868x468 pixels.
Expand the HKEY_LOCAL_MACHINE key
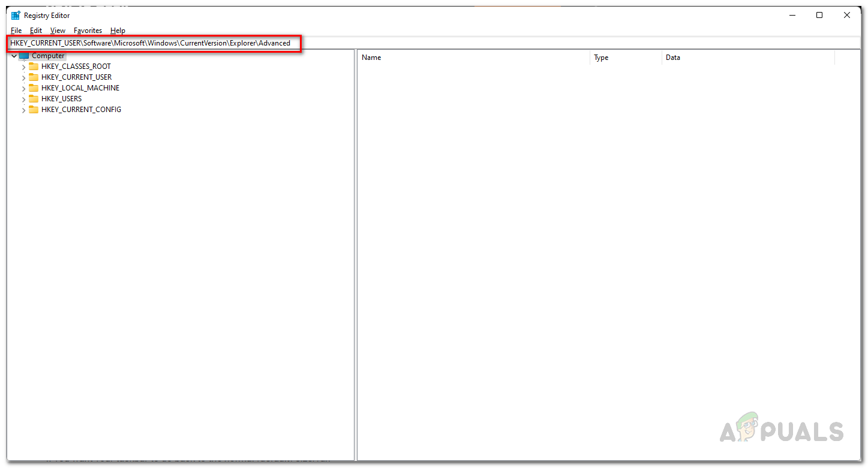point(24,89)
